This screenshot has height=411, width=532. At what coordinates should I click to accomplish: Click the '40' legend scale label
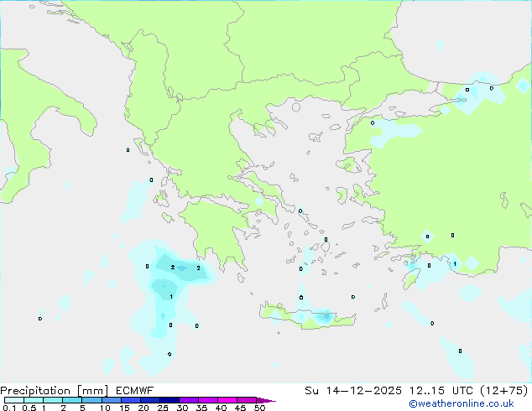point(222,408)
